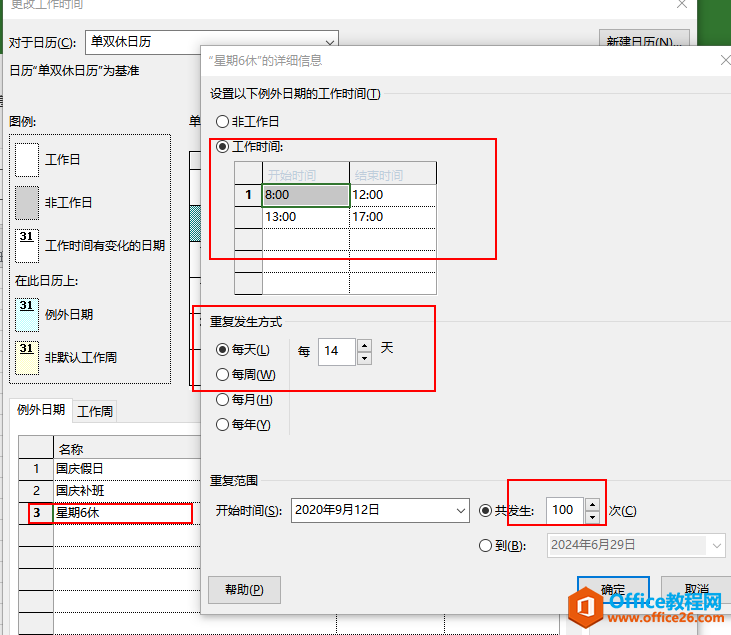Click the 名称 column header
The height and width of the screenshot is (635, 731).
(127, 449)
